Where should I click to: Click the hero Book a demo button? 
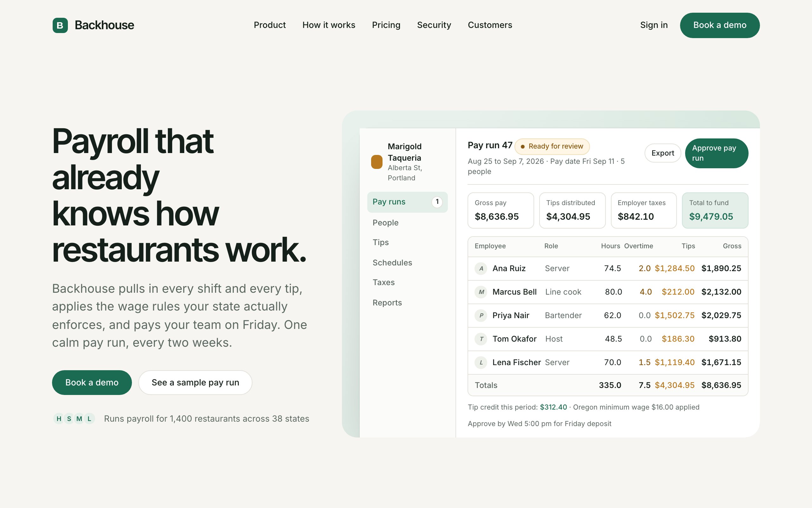point(92,382)
